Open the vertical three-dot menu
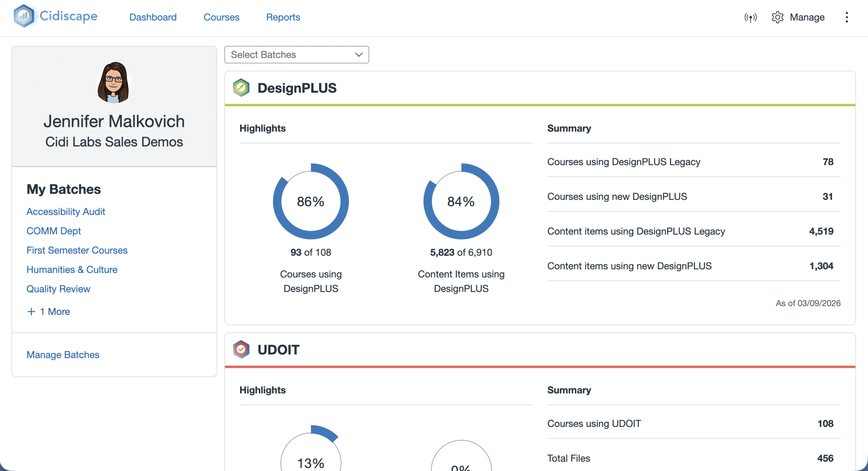 847,17
